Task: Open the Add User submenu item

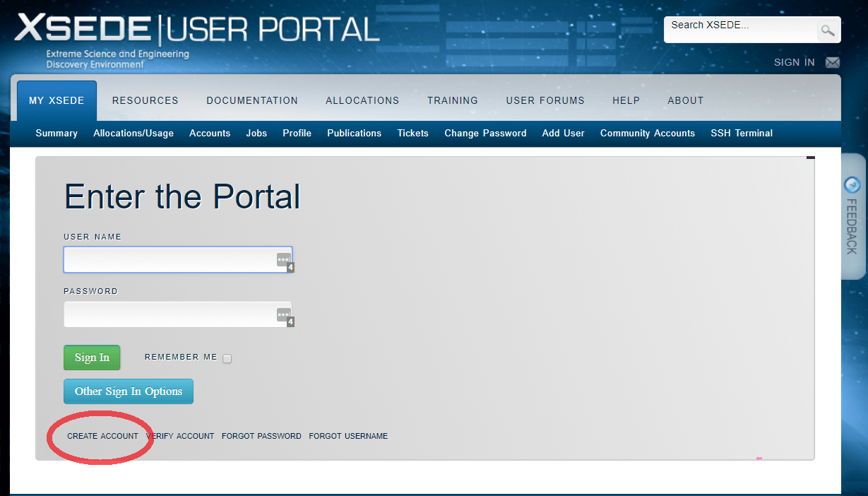Action: point(564,133)
